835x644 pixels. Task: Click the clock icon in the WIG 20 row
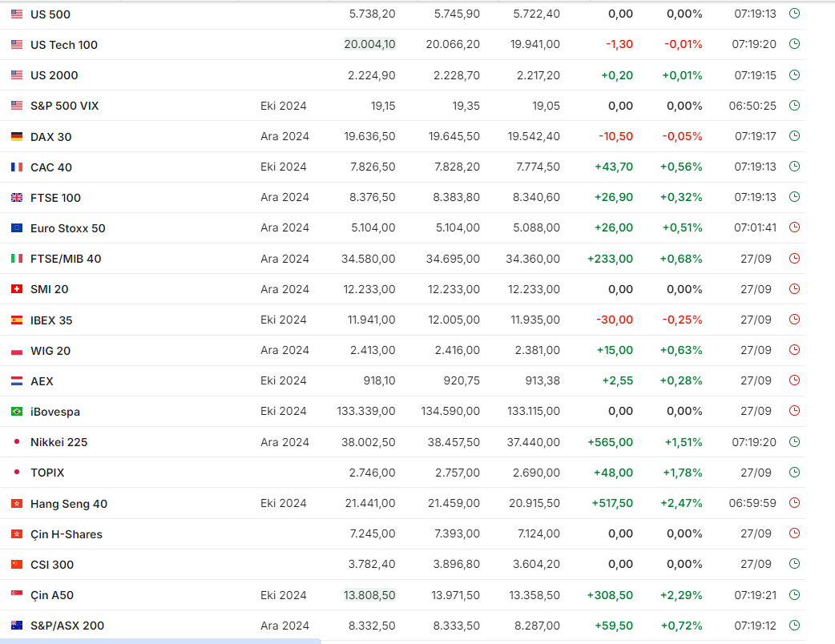click(794, 350)
